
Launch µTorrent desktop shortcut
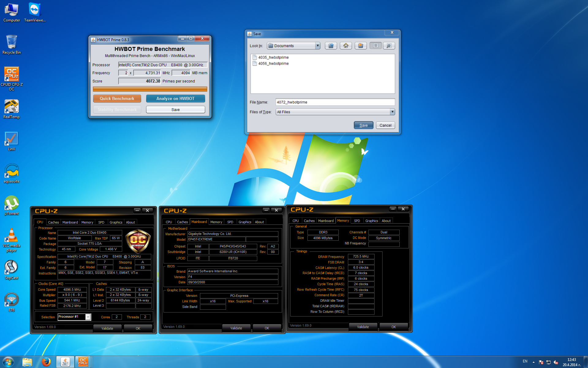(x=12, y=205)
